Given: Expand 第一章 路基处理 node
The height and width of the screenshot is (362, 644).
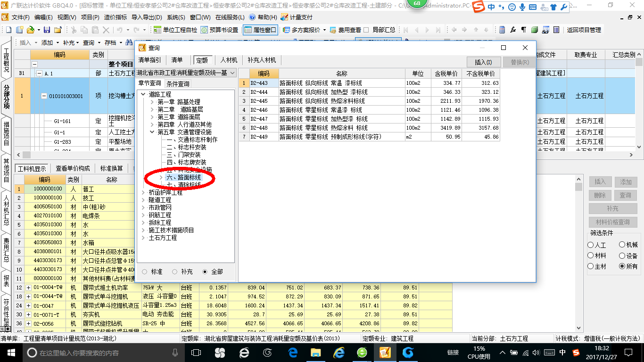Looking at the screenshot, I should (x=152, y=102).
